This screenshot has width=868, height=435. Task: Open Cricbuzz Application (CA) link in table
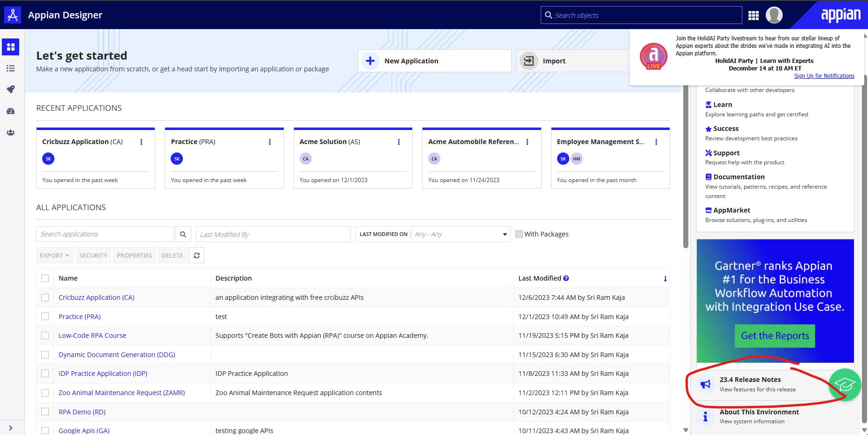(x=97, y=298)
